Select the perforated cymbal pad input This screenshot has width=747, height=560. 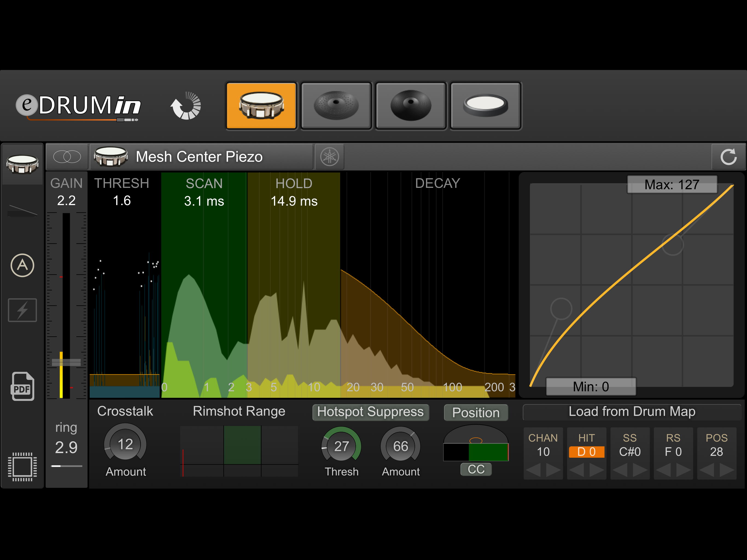[x=336, y=106]
